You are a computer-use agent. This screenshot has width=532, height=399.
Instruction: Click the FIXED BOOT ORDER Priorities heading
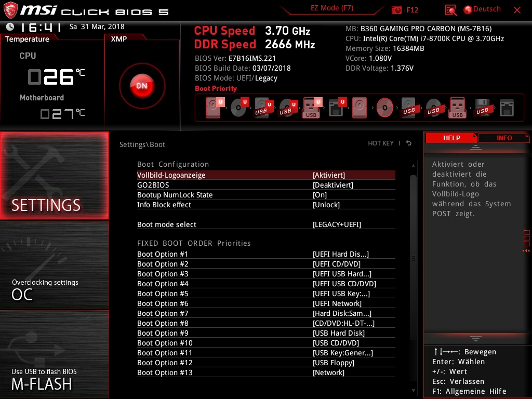[194, 243]
